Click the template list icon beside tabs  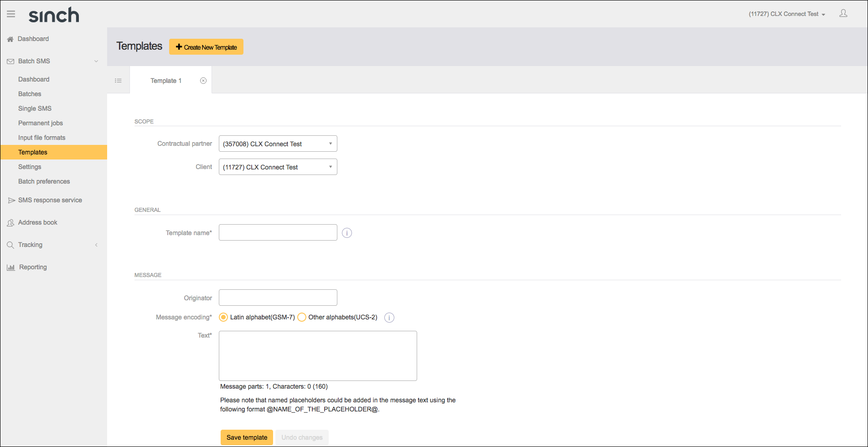[118, 80]
